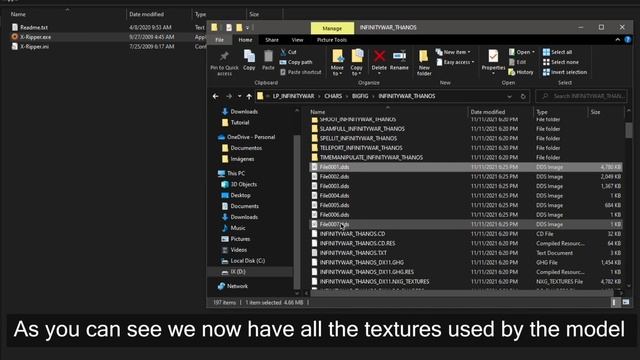The width and height of the screenshot is (640, 360).
Task: Select OneDrive - Personal in navigation pane
Action: tap(247, 137)
